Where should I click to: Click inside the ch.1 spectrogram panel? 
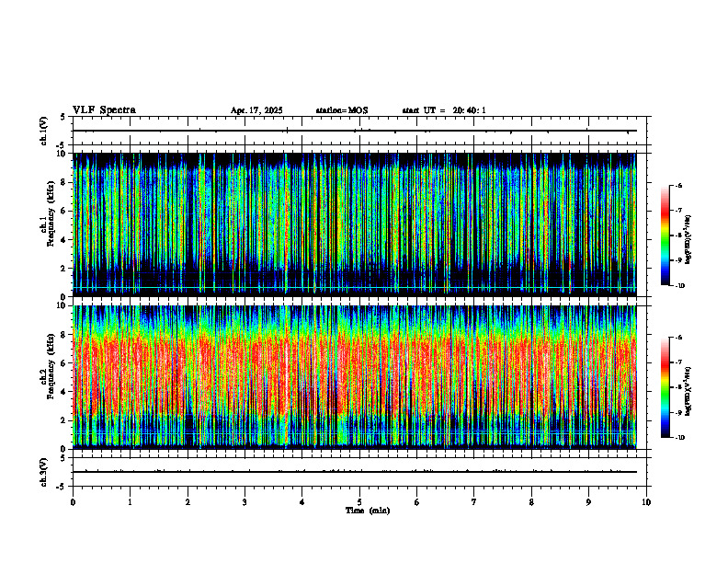pyautogui.click(x=355, y=224)
